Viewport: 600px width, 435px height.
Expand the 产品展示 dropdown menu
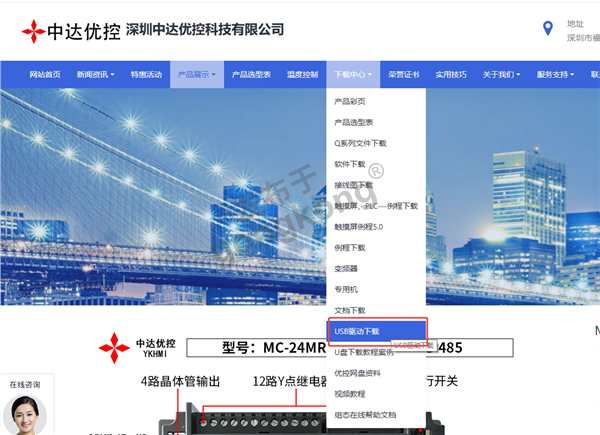pyautogui.click(x=197, y=75)
